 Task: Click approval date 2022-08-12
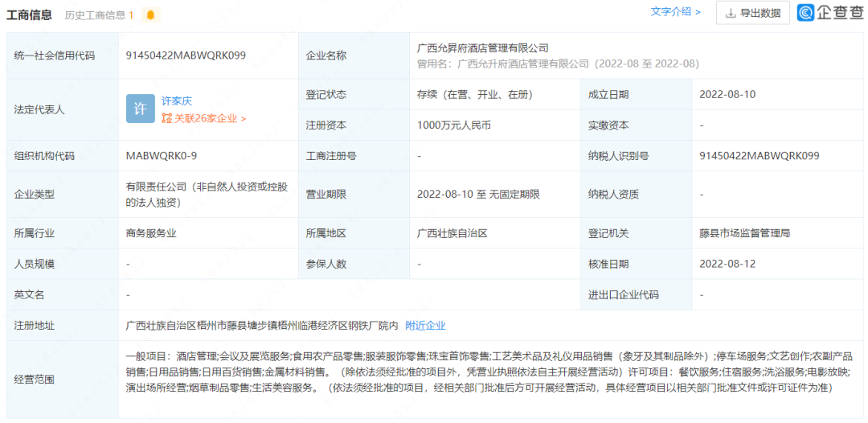point(727,264)
